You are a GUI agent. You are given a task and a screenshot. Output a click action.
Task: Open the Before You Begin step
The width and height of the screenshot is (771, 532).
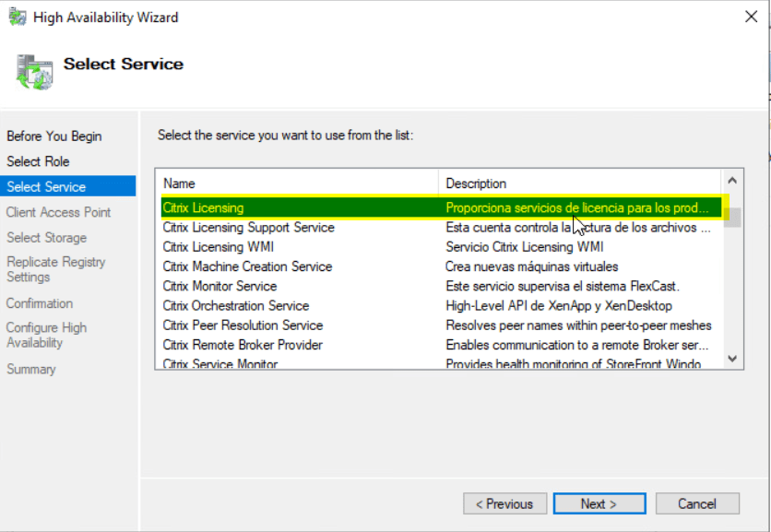point(53,136)
